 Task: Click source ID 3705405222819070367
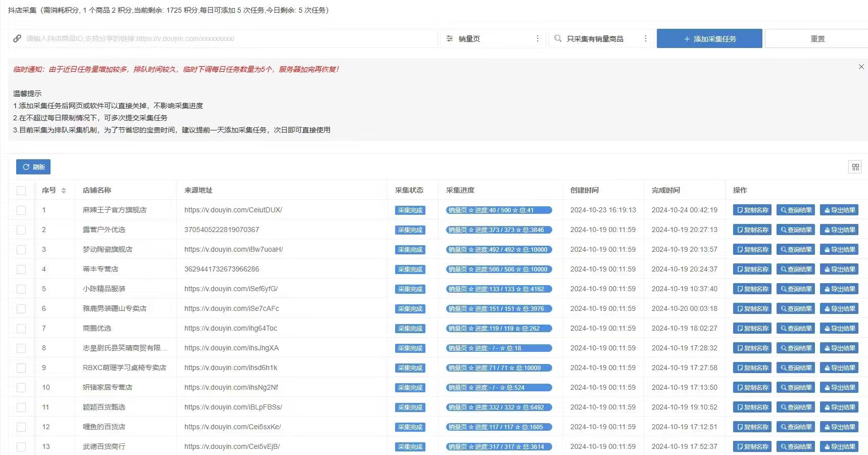[221, 230]
